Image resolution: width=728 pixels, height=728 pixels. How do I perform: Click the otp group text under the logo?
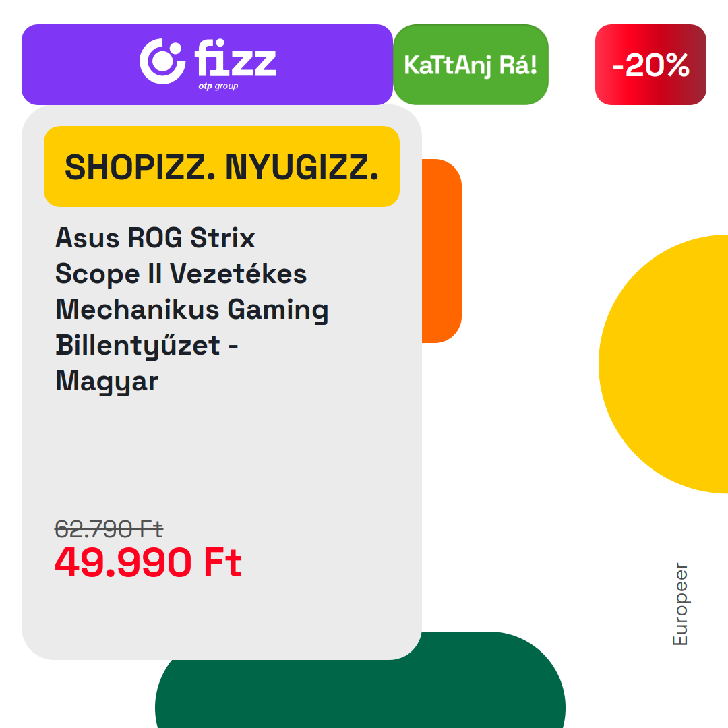pos(218,86)
